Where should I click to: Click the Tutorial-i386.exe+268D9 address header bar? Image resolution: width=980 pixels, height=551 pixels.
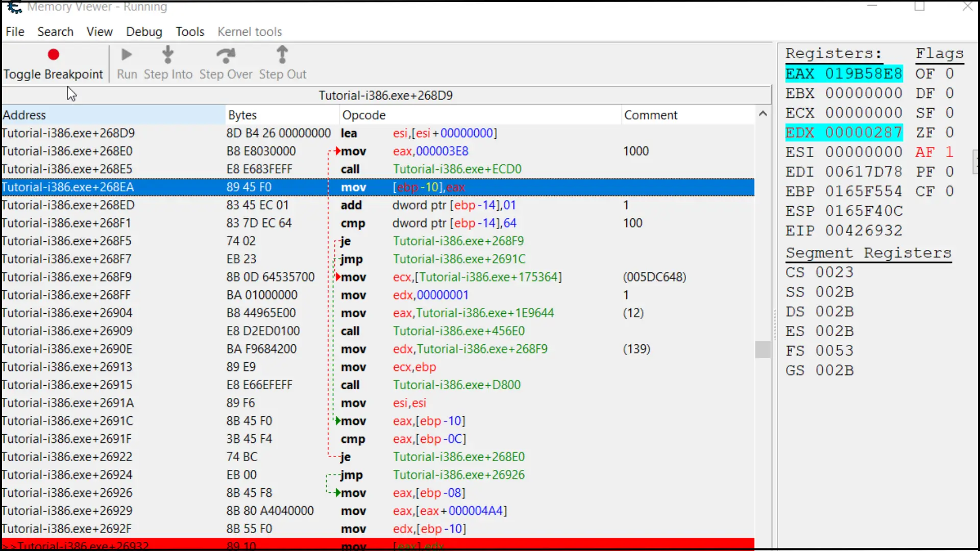coord(386,95)
